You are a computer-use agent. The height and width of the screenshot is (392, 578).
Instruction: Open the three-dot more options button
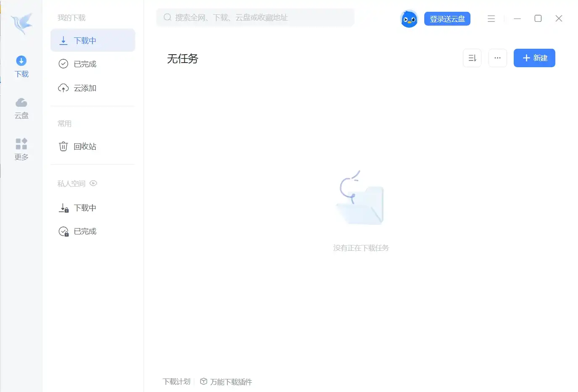497,58
